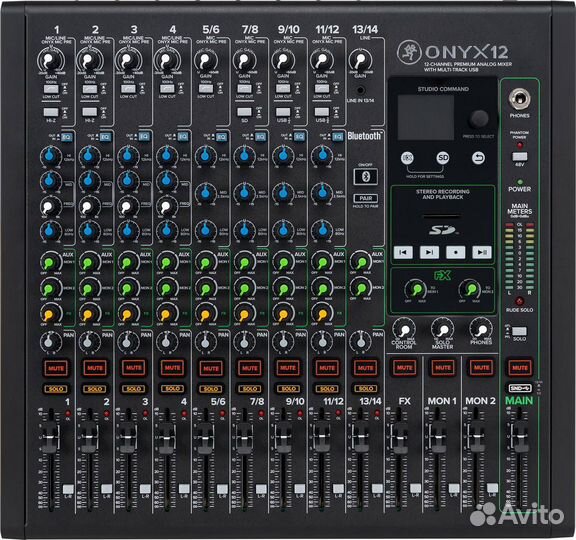This screenshot has width=576, height=540.
Task: Click the next track transport button
Action: click(x=429, y=252)
